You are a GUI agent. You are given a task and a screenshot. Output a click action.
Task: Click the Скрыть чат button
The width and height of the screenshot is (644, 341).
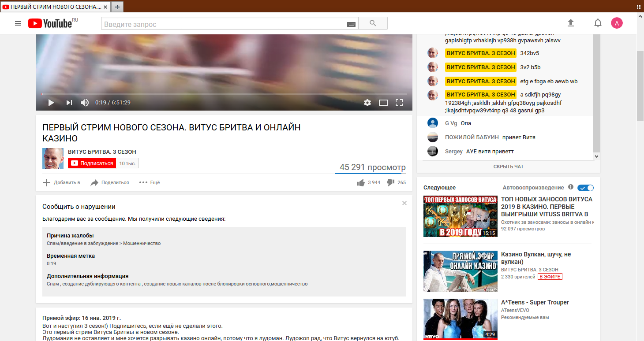(x=509, y=167)
